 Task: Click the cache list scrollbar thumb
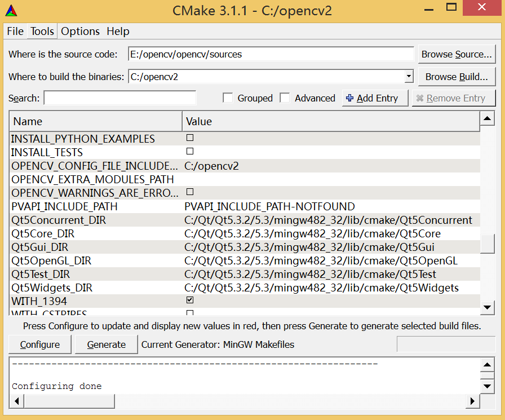click(x=488, y=244)
